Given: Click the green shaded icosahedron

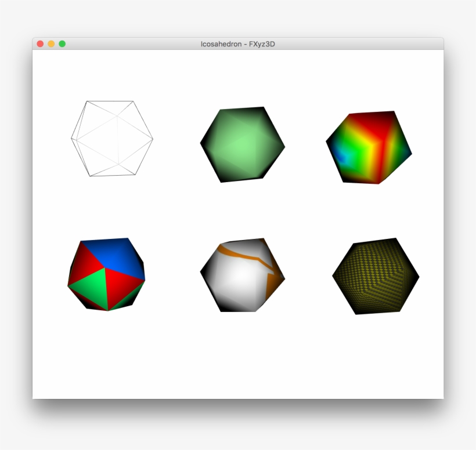Looking at the screenshot, I should pyautogui.click(x=243, y=145).
